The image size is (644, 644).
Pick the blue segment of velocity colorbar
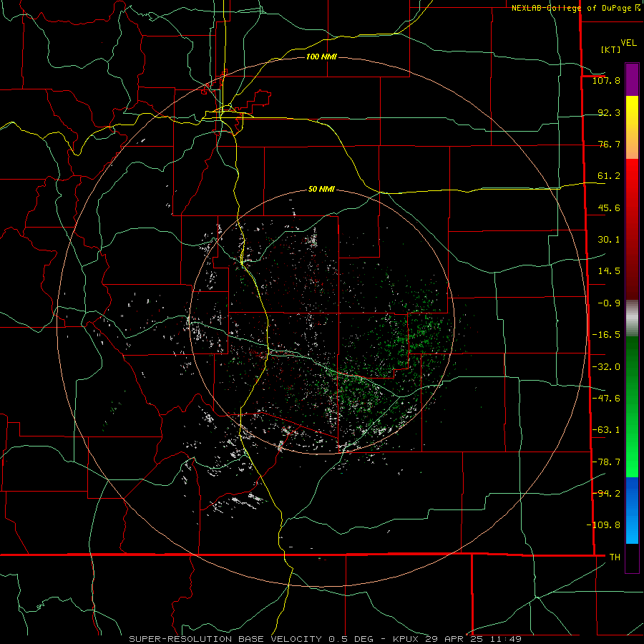tap(632, 510)
